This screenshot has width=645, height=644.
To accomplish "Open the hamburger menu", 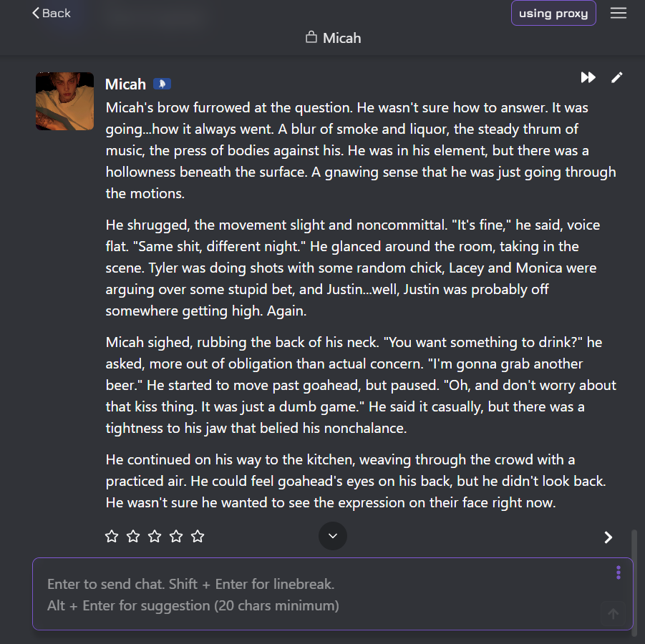I will point(619,14).
